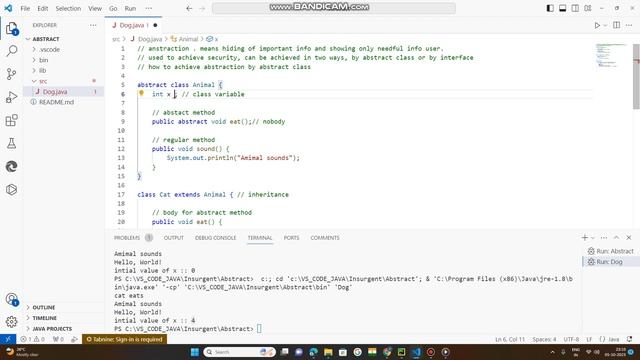Select the Run: Abstract terminal
This screenshot has height=360, width=640.
click(611, 251)
